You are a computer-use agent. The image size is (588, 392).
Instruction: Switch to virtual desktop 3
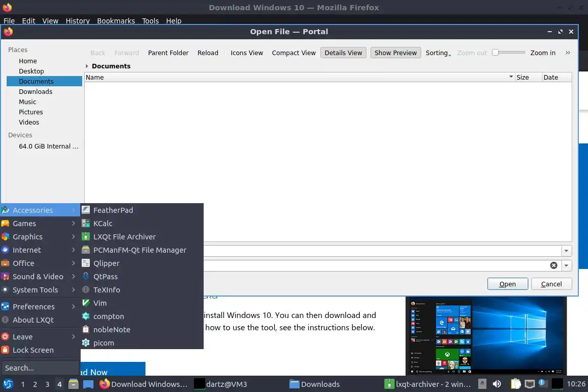[47, 384]
